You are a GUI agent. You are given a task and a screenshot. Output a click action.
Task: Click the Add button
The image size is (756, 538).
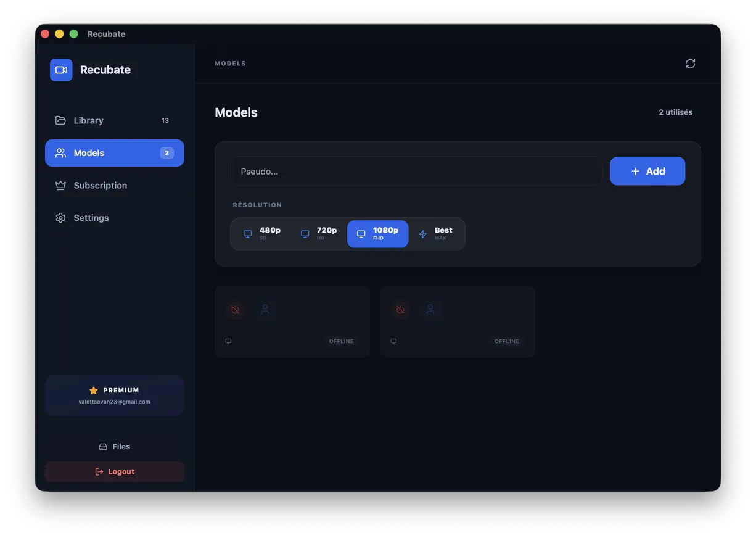(x=647, y=171)
